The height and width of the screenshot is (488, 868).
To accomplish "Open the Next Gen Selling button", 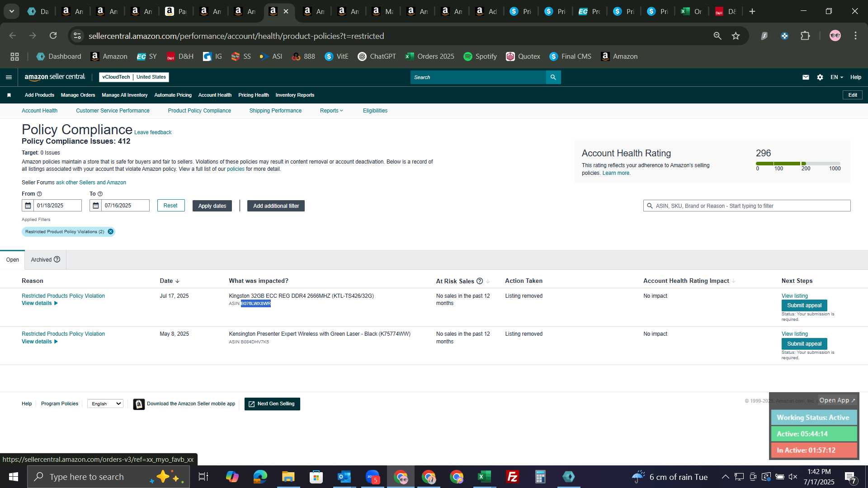I will [272, 404].
